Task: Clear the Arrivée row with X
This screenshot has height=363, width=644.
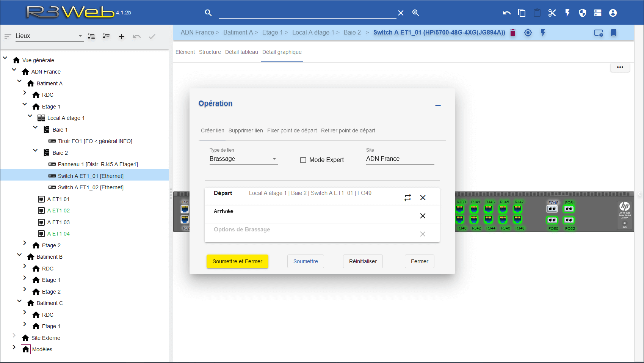Action: click(423, 216)
